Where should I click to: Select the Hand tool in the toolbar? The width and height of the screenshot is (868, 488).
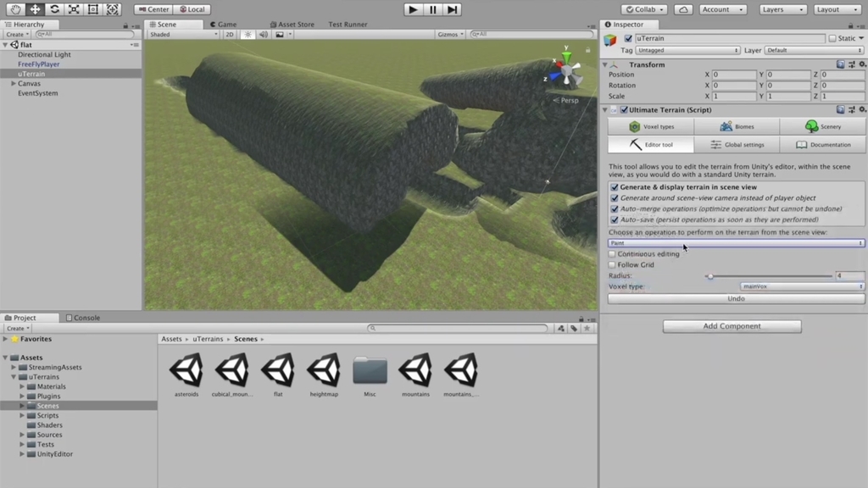(14, 9)
